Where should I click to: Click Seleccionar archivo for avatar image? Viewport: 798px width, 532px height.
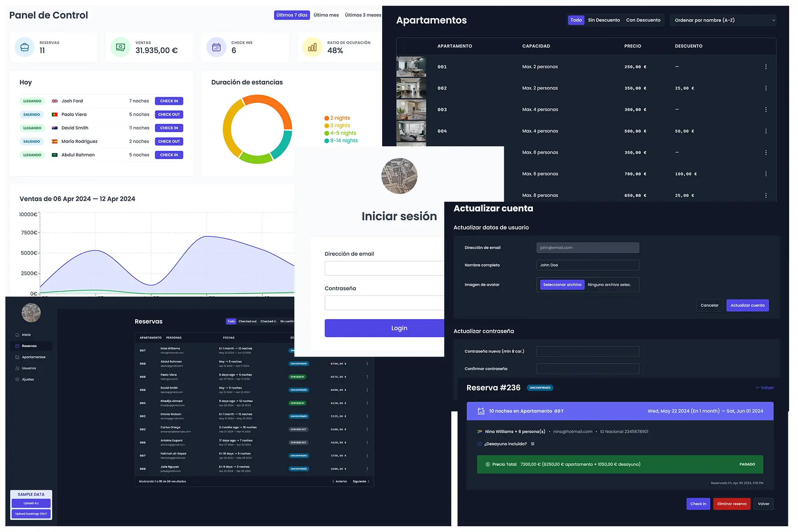tap(562, 285)
